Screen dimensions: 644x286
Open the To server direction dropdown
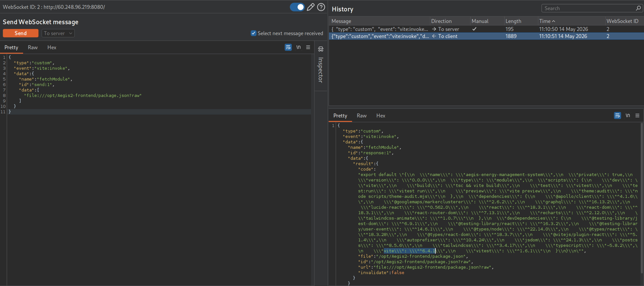pos(58,33)
